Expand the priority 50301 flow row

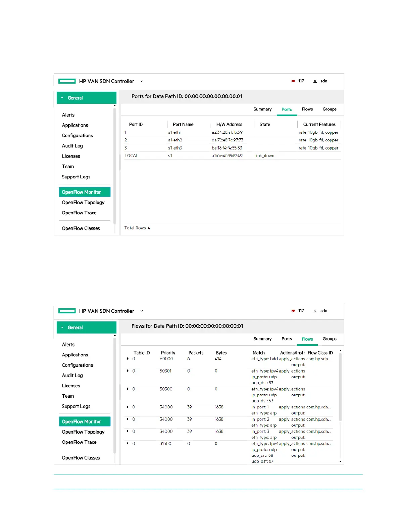(x=128, y=371)
